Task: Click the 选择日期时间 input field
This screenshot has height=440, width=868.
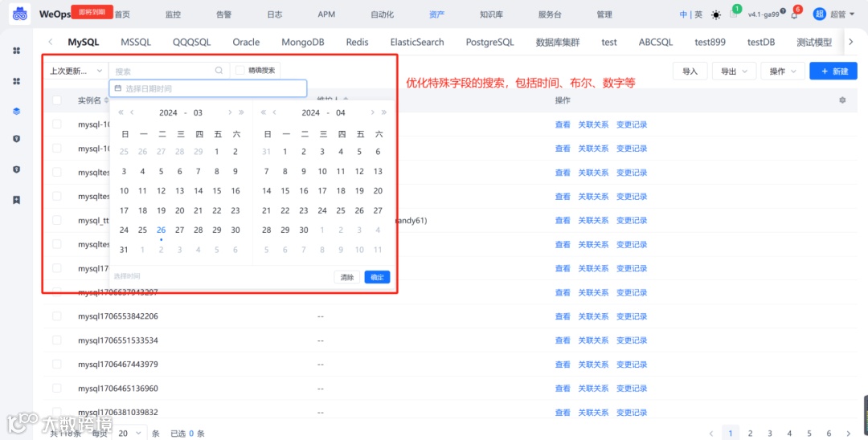Action: point(207,88)
